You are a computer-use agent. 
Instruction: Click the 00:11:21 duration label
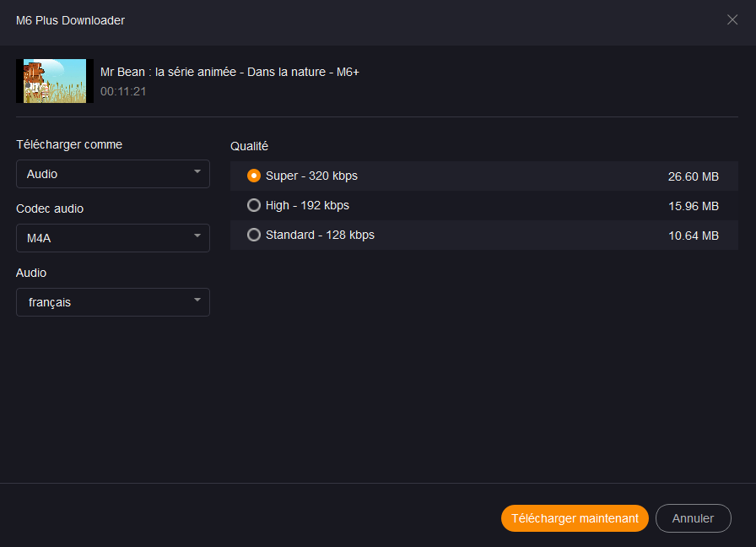[123, 91]
